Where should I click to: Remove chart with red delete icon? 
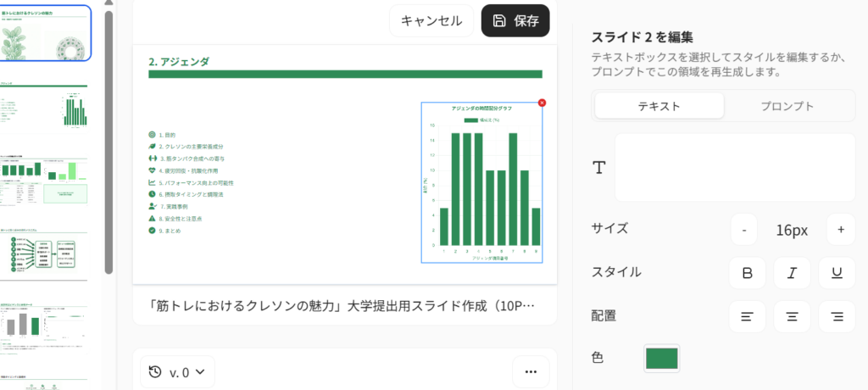click(x=542, y=103)
